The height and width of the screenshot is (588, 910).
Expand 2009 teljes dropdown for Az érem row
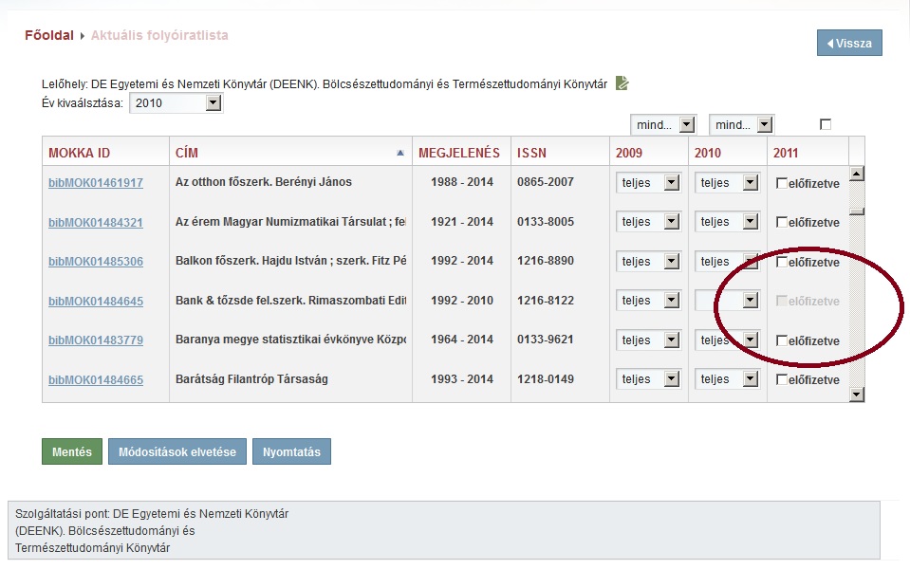[648, 222]
